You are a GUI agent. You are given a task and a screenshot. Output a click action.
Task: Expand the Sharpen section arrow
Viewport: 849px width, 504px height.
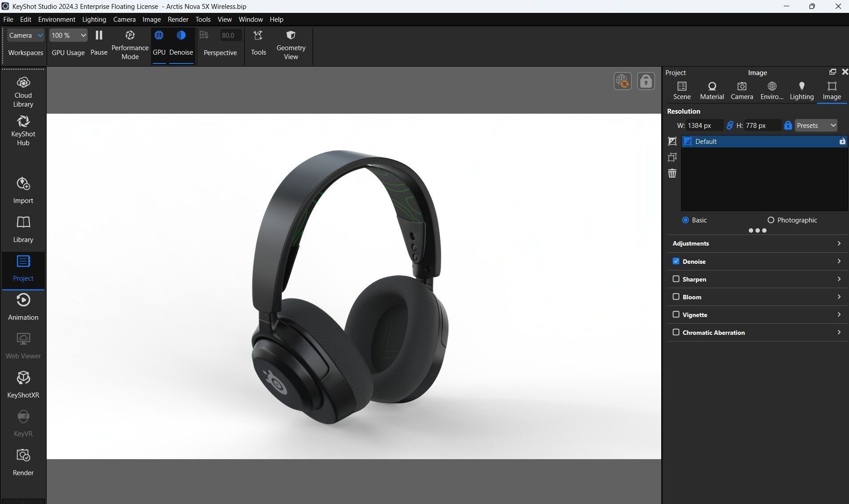tap(839, 279)
